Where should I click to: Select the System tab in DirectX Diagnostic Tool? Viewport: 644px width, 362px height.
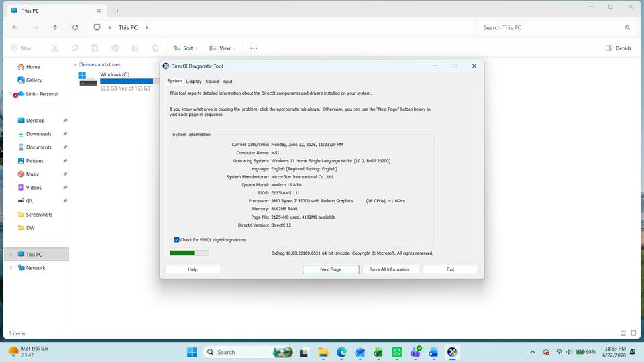tap(174, 81)
